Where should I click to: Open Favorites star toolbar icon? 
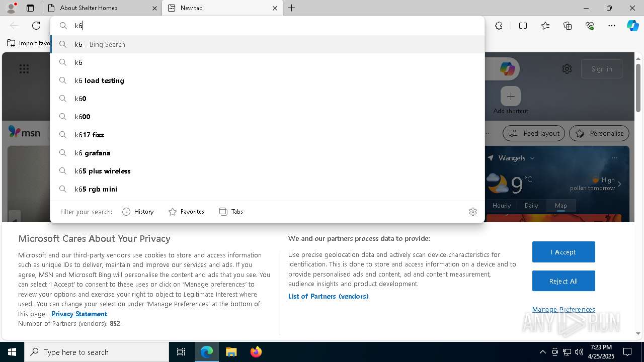[x=545, y=26]
